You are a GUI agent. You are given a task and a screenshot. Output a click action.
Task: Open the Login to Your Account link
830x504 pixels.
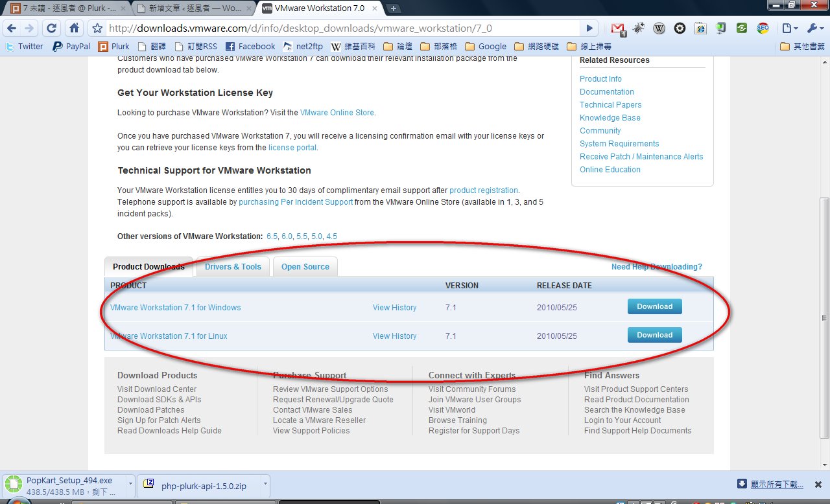coord(622,420)
